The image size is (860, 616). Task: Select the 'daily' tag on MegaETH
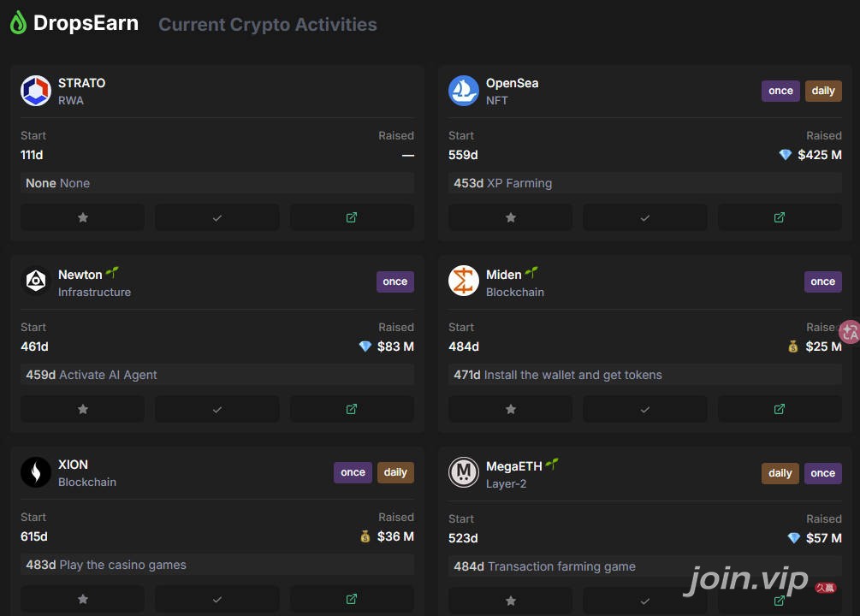pos(780,473)
